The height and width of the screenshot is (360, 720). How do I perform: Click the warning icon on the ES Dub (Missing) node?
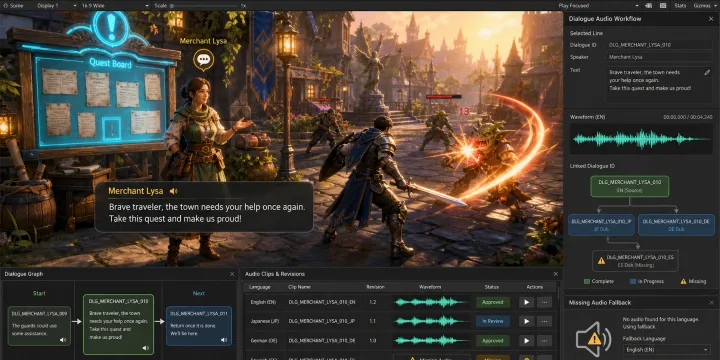pos(601,260)
